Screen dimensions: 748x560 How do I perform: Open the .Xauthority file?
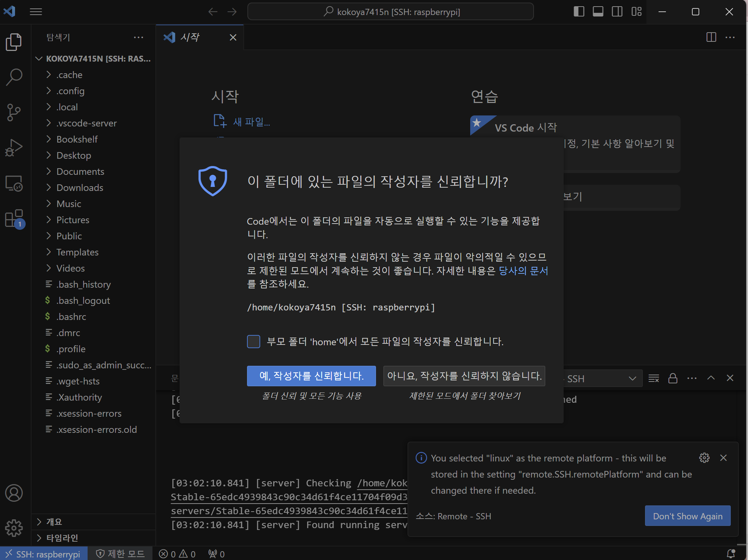point(94,397)
